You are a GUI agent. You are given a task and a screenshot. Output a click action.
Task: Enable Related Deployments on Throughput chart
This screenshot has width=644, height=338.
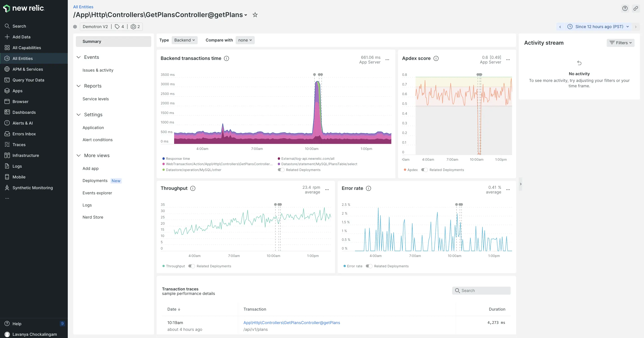191,266
